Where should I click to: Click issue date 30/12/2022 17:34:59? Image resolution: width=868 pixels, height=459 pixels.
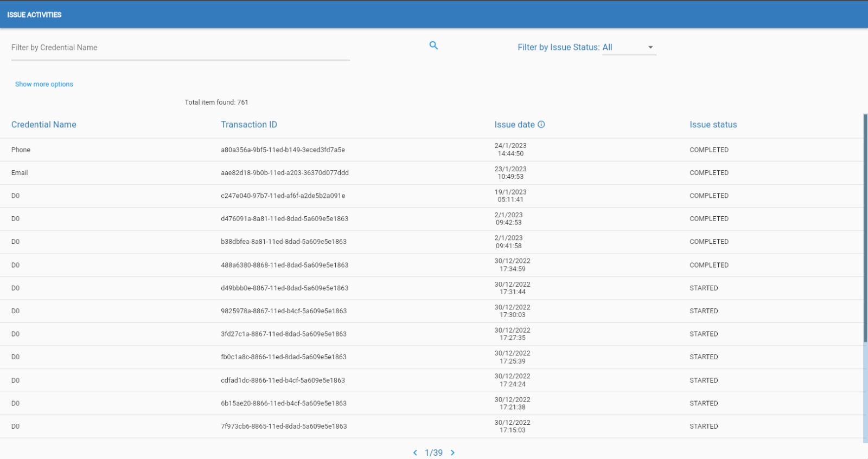(x=512, y=265)
